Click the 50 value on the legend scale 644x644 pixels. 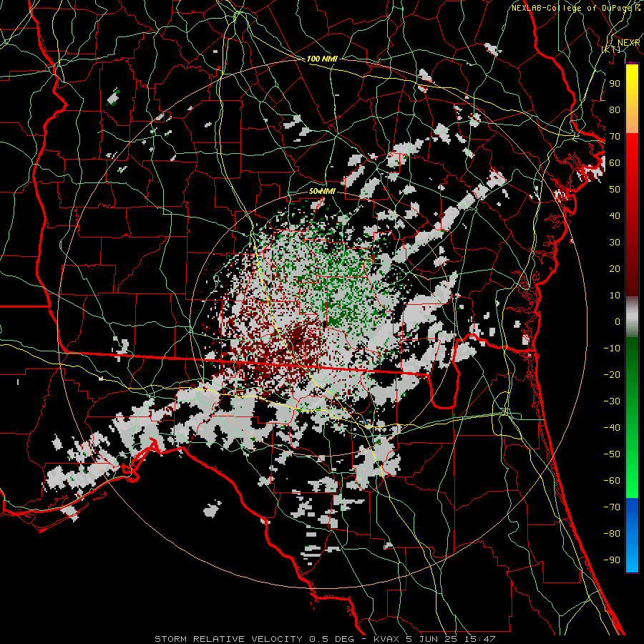coord(615,190)
